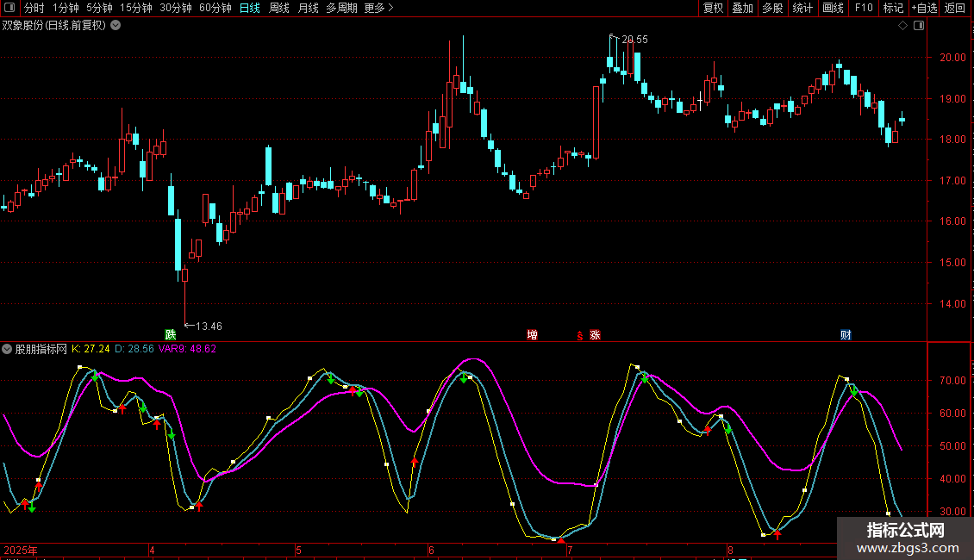Click the 复权 button
Viewport: 974px width, 560px height.
pos(713,9)
